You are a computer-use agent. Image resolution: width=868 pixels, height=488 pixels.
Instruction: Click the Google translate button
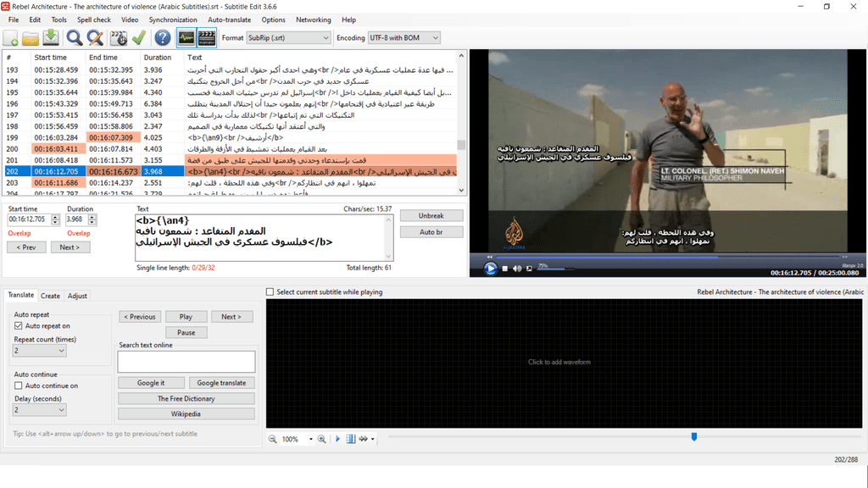[x=221, y=383]
